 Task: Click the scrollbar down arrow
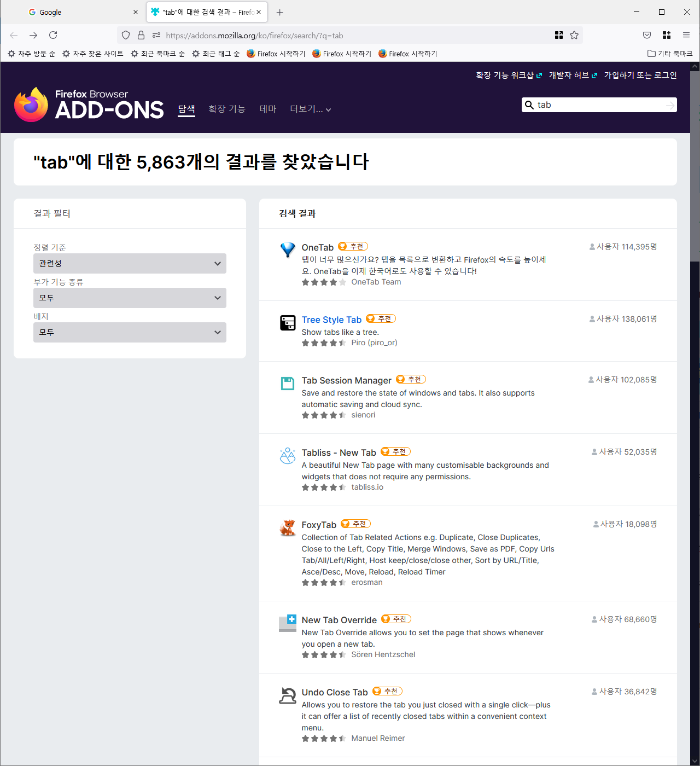tap(695, 761)
